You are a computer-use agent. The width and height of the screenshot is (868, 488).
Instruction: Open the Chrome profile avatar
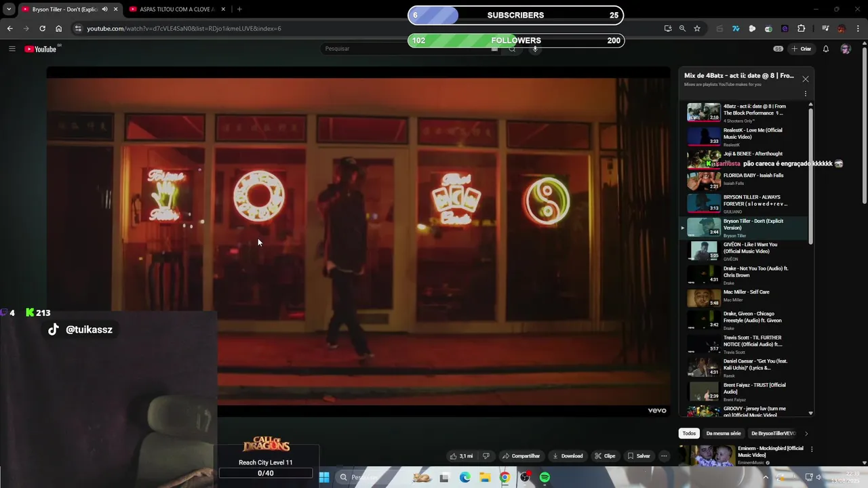(x=842, y=28)
